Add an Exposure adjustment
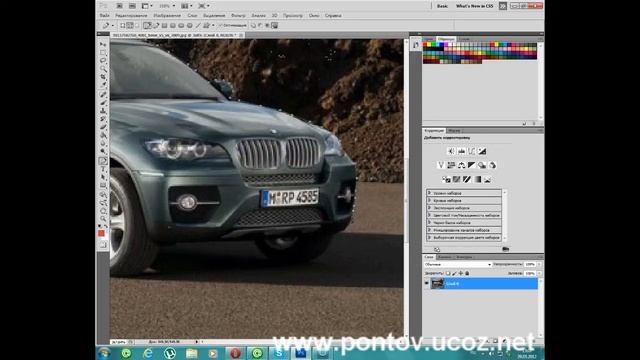This screenshot has width=640, height=360. (x=482, y=151)
